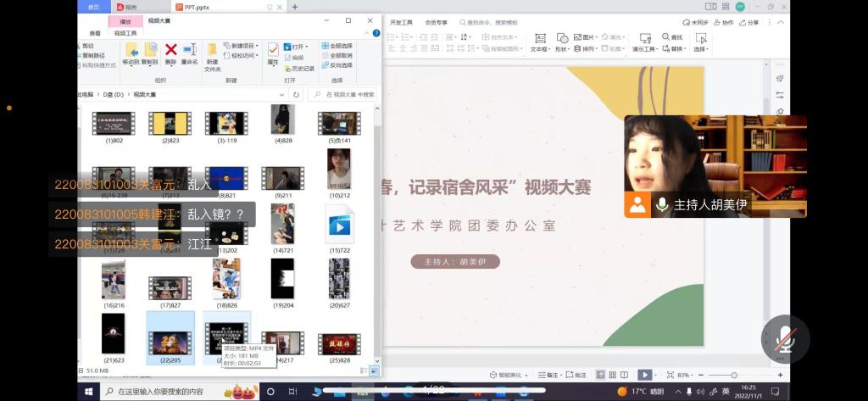Image resolution: width=868 pixels, height=401 pixels.
Task: Open the Member exclusive (会员专享) tab in WPS
Action: (x=437, y=23)
